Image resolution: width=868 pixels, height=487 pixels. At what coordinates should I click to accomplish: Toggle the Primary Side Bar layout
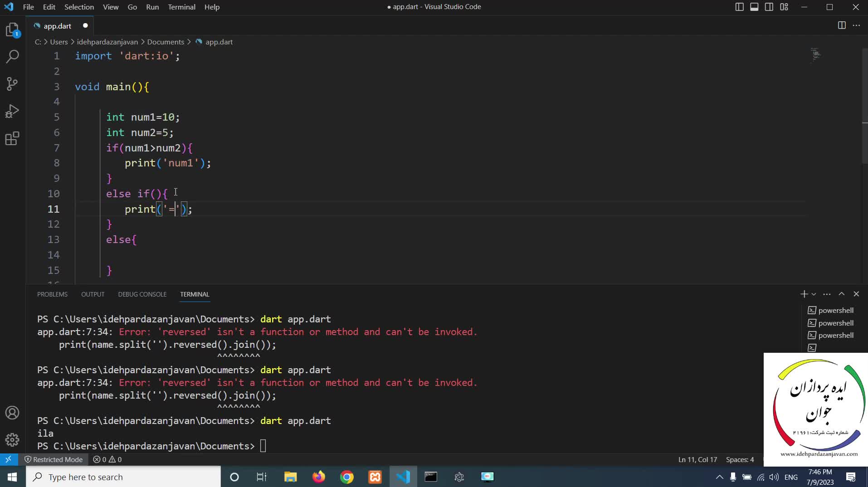[739, 7]
